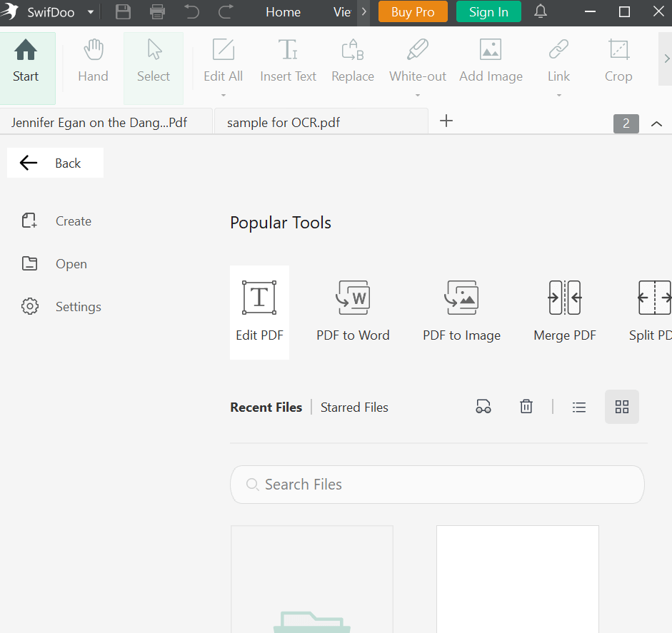Select the Hand tool
Screen dimensions: 672x633
[93, 60]
